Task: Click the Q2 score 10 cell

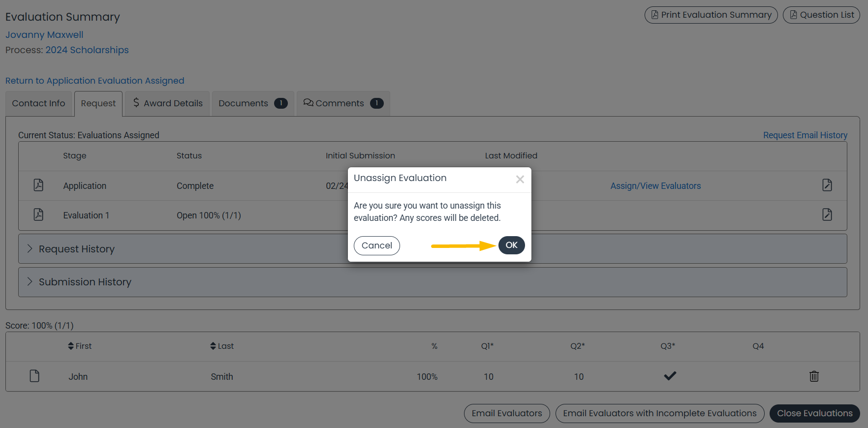Action: [x=579, y=377]
